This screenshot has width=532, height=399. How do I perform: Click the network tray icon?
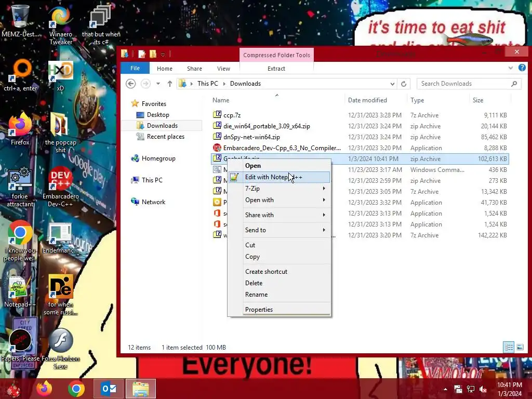471,389
